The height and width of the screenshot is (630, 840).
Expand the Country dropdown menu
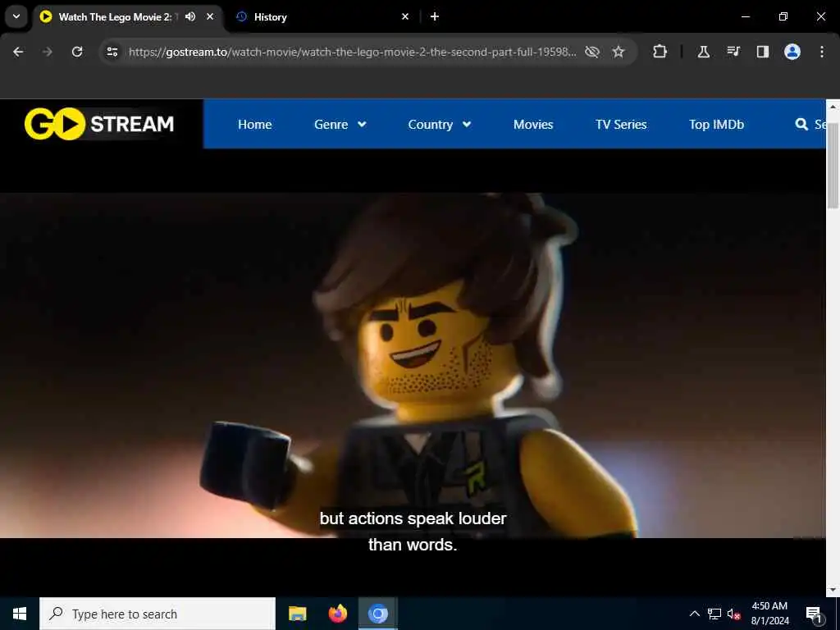(x=440, y=125)
